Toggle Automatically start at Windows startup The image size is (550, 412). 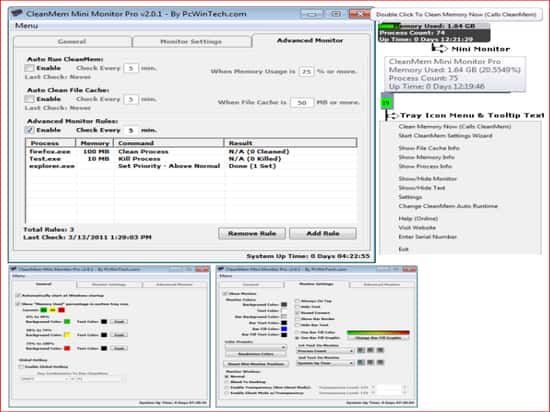[x=18, y=295]
